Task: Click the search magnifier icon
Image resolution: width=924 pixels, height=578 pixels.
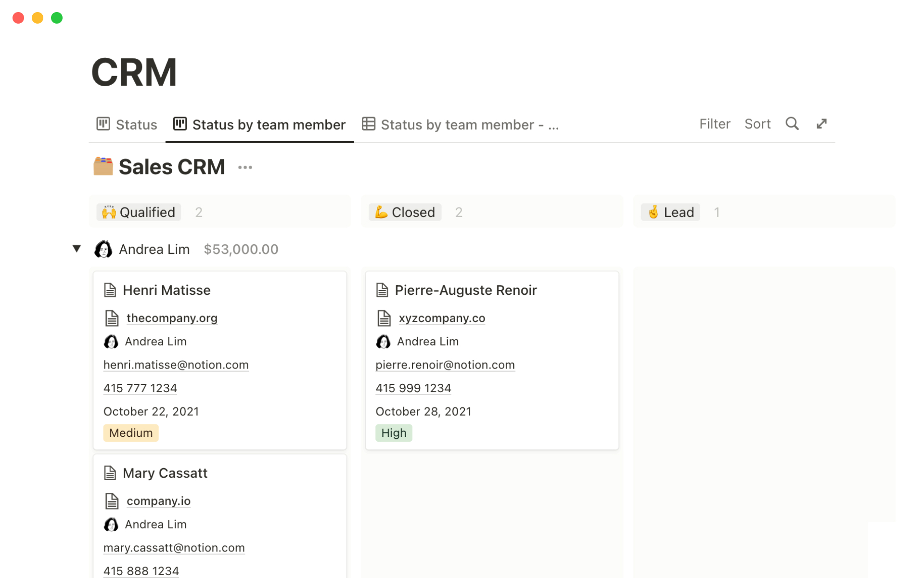Action: click(x=792, y=124)
